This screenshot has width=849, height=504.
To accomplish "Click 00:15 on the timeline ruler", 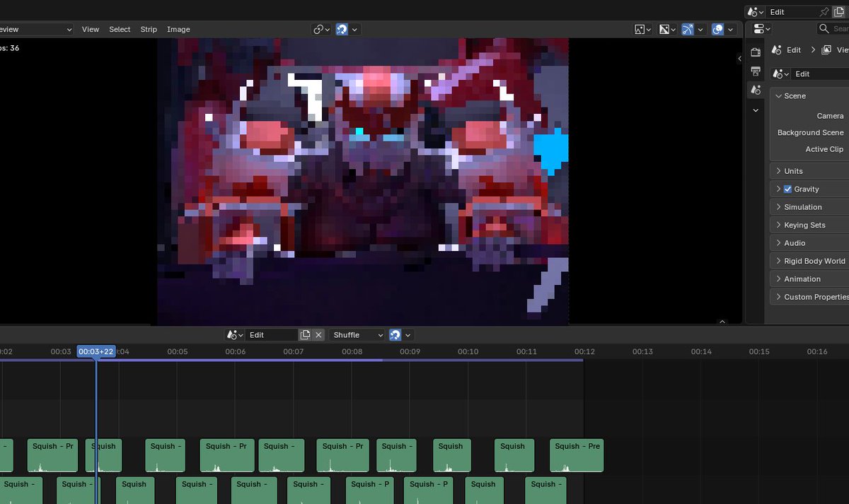I will [759, 351].
